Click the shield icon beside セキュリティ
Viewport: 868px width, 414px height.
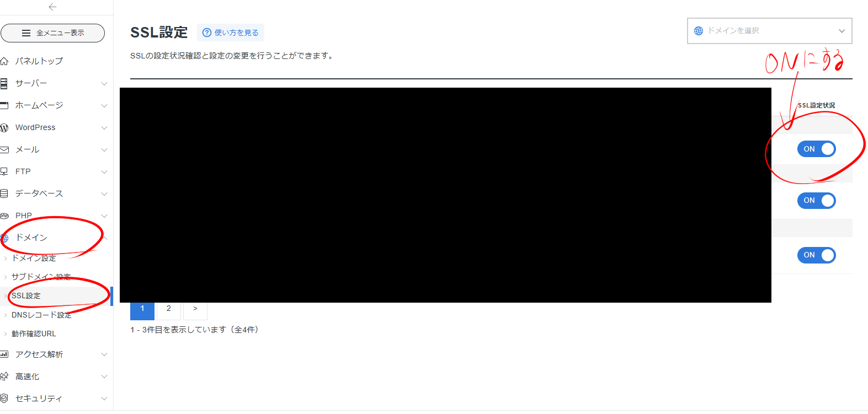[x=4, y=398]
